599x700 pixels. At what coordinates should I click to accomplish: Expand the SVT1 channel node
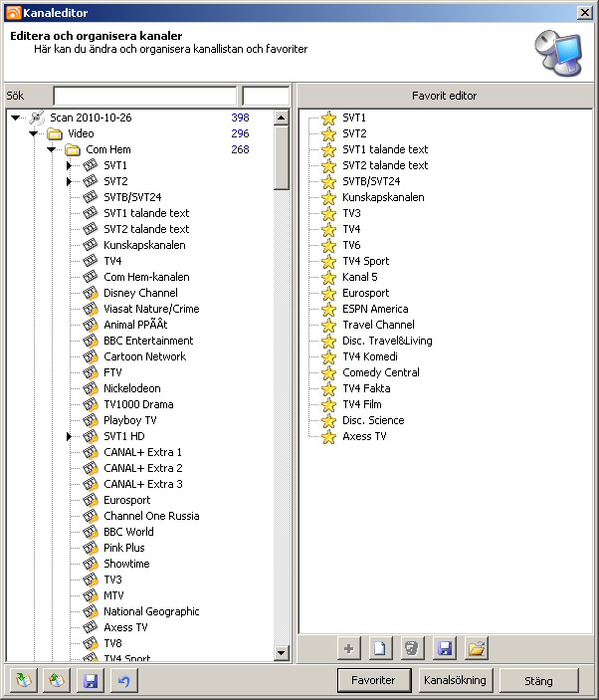coord(69,165)
